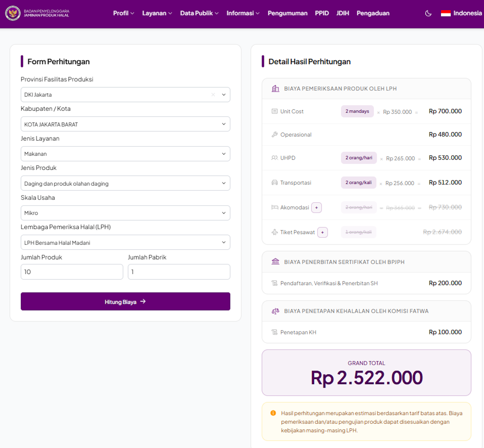484x448 pixels.
Task: Open the Jenis Produk dropdown
Action: 125,183
